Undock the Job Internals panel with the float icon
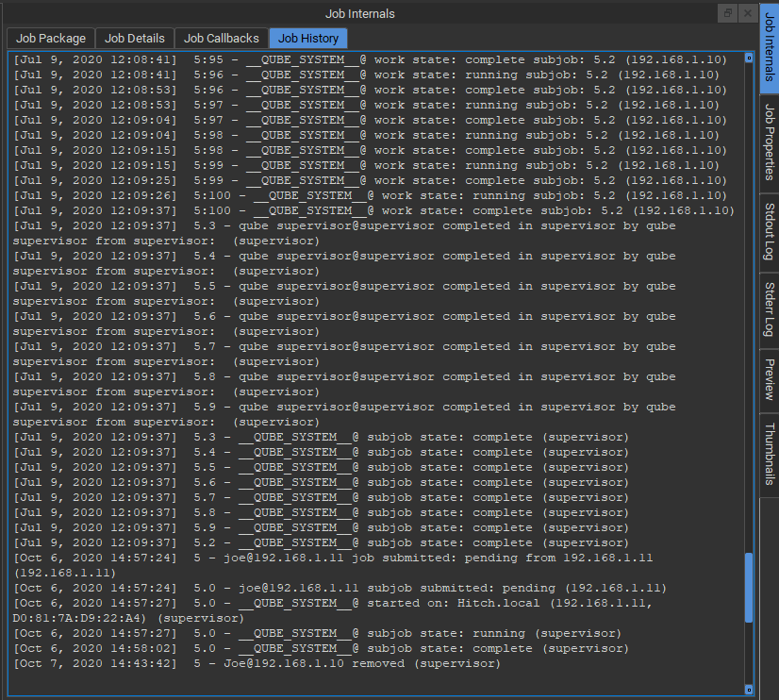The width and height of the screenshot is (779, 700). click(728, 13)
